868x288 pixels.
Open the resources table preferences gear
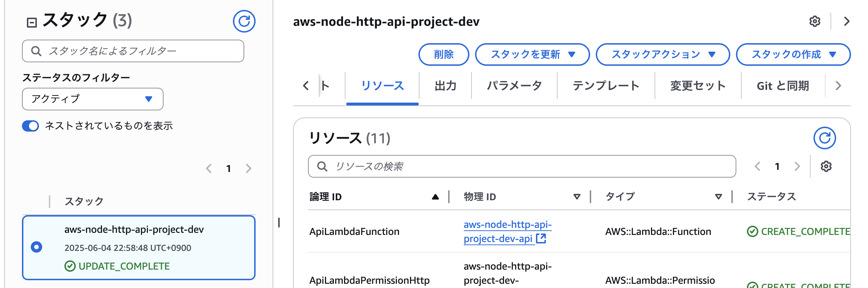coord(826,166)
